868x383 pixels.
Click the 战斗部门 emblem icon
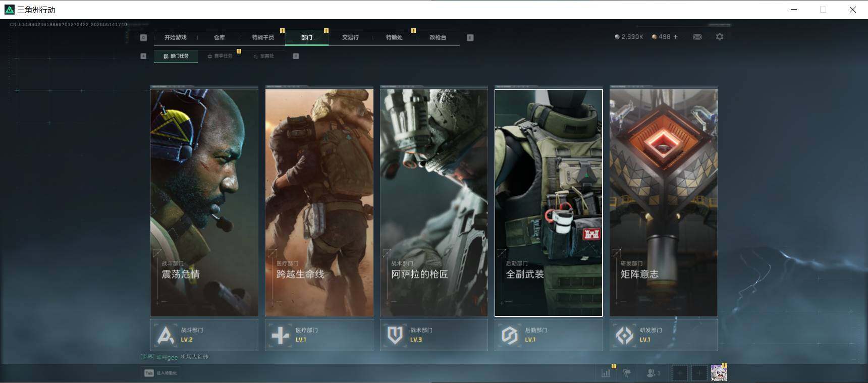tap(166, 335)
